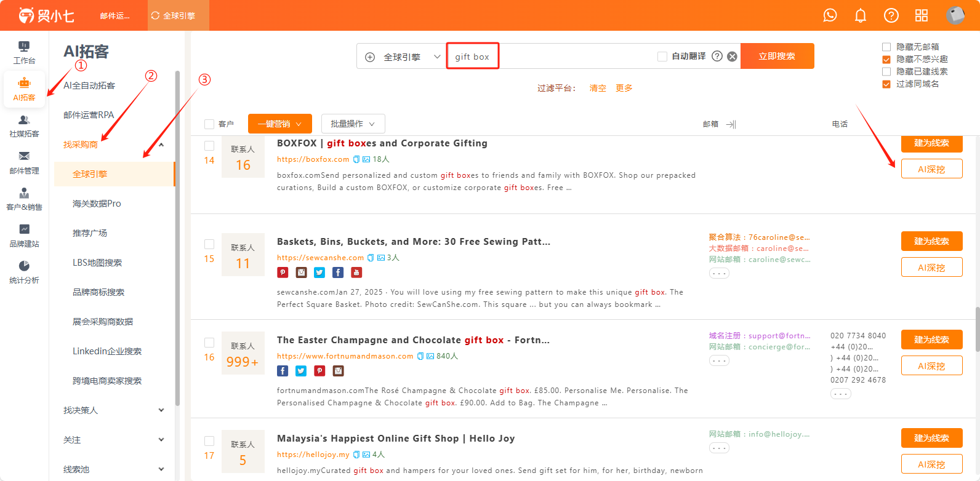Select the checkbox for result 15 sewcanshe

[x=209, y=244]
